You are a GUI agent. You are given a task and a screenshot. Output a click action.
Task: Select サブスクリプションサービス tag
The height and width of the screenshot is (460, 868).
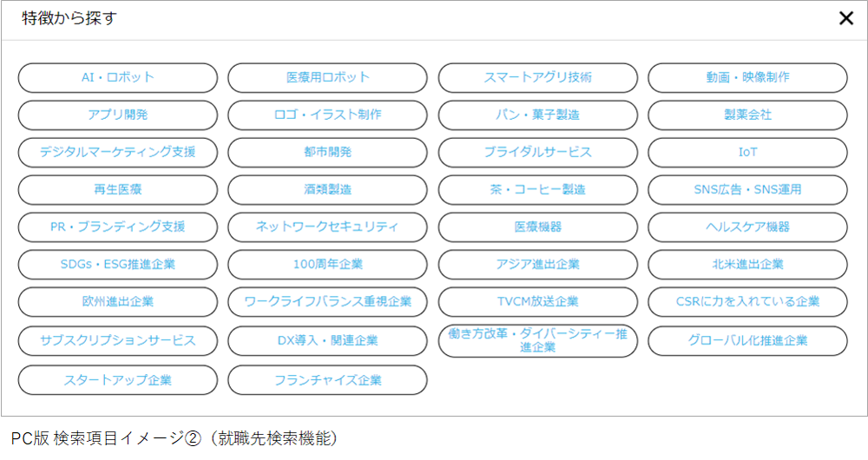pyautogui.click(x=118, y=340)
